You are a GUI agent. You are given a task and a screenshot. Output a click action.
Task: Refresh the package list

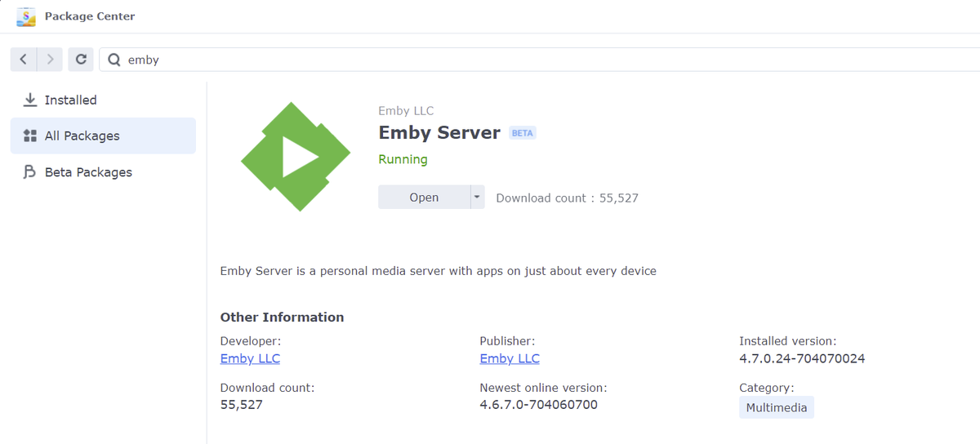[x=80, y=59]
